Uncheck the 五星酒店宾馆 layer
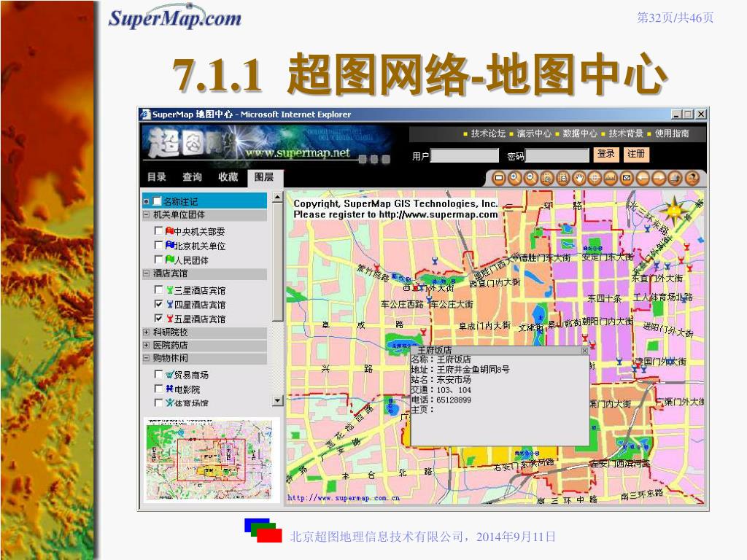The height and width of the screenshot is (560, 747). coord(158,318)
